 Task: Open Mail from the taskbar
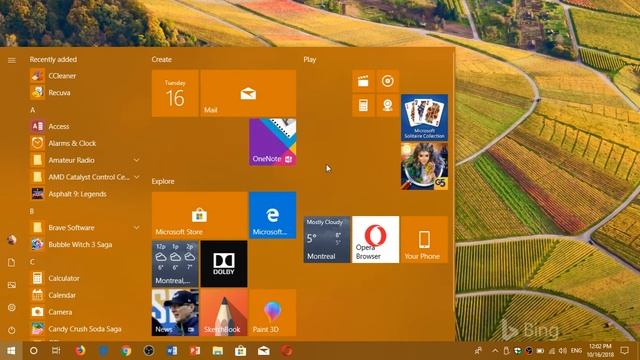pyautogui.click(x=264, y=351)
